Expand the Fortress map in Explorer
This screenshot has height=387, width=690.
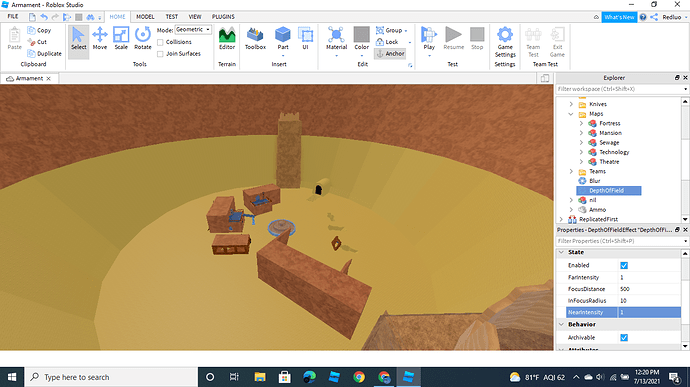[x=581, y=123]
